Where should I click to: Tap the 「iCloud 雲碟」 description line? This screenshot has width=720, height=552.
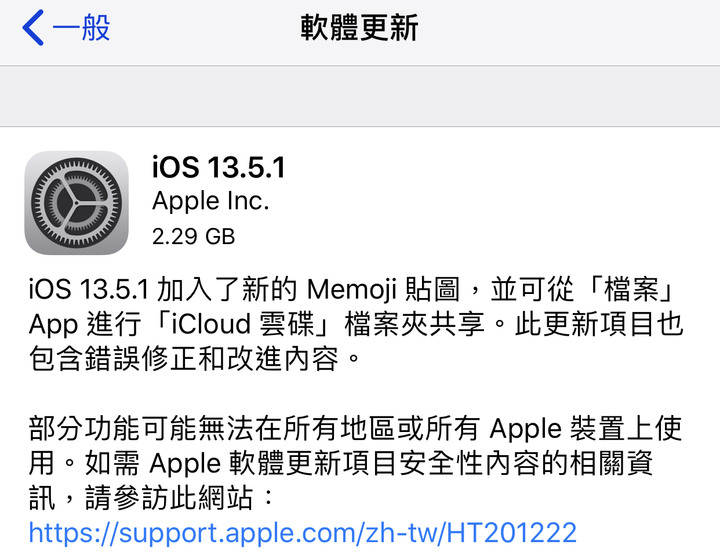356,324
